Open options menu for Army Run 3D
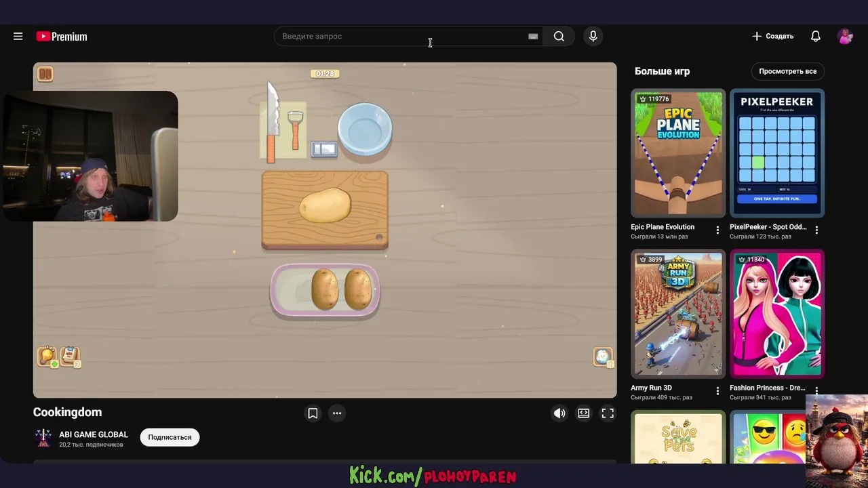 coord(717,391)
